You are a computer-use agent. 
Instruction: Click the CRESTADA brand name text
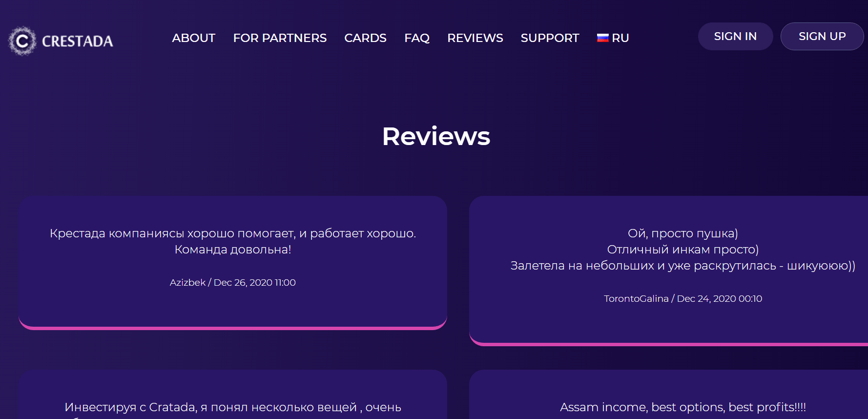tap(77, 42)
